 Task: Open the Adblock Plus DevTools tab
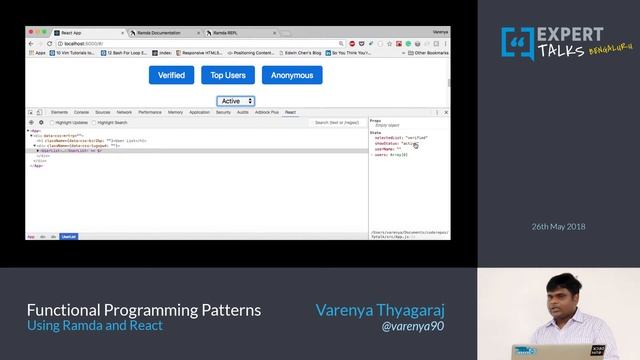267,112
